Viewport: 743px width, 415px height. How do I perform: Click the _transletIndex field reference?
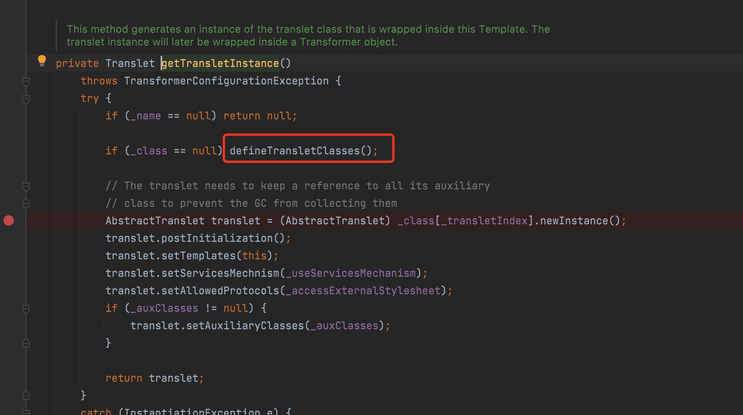coord(484,221)
